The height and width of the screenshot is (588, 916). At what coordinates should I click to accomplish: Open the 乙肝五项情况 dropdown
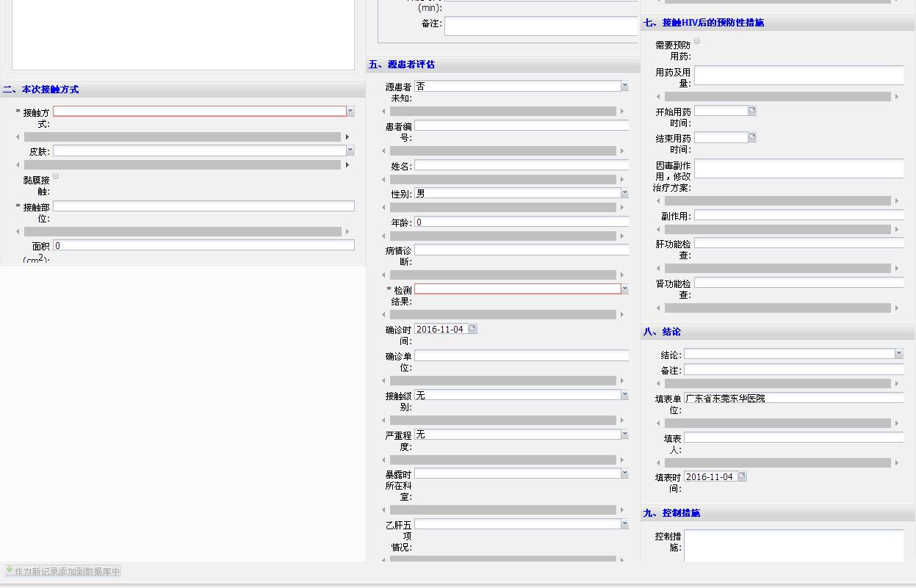(625, 524)
